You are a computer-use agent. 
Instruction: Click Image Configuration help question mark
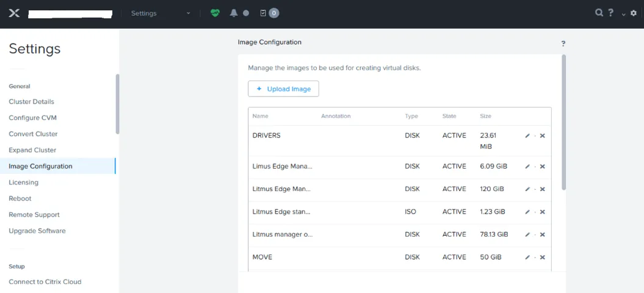563,43
